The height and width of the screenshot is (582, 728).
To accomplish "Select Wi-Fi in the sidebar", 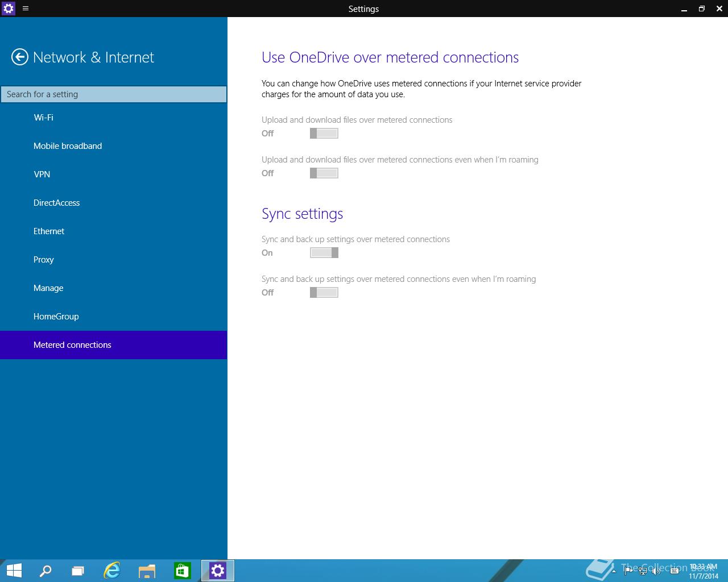I will pos(114,118).
